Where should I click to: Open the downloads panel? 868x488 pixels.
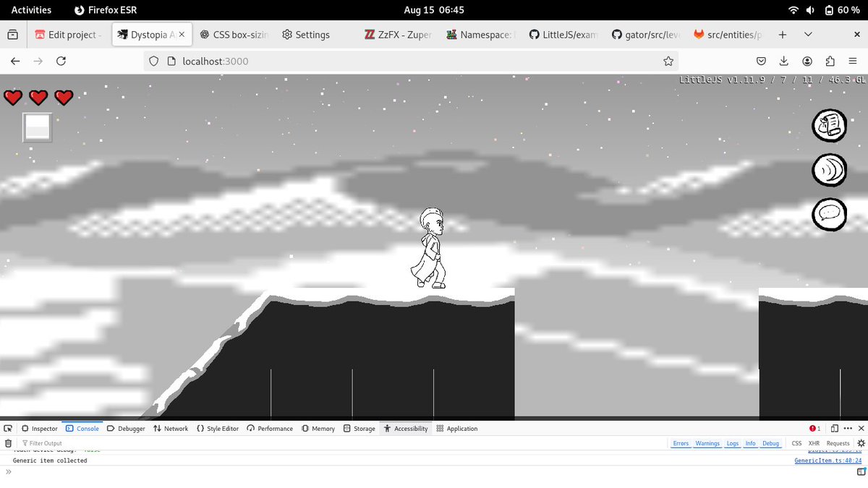pyautogui.click(x=784, y=61)
